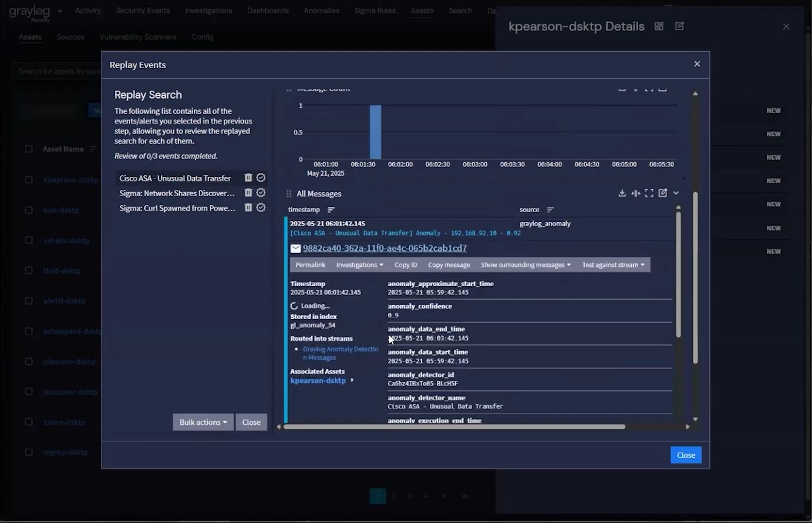Viewport: 812px width, 523px height.
Task: Open Show surrounding messages dropdown
Action: (x=525, y=265)
